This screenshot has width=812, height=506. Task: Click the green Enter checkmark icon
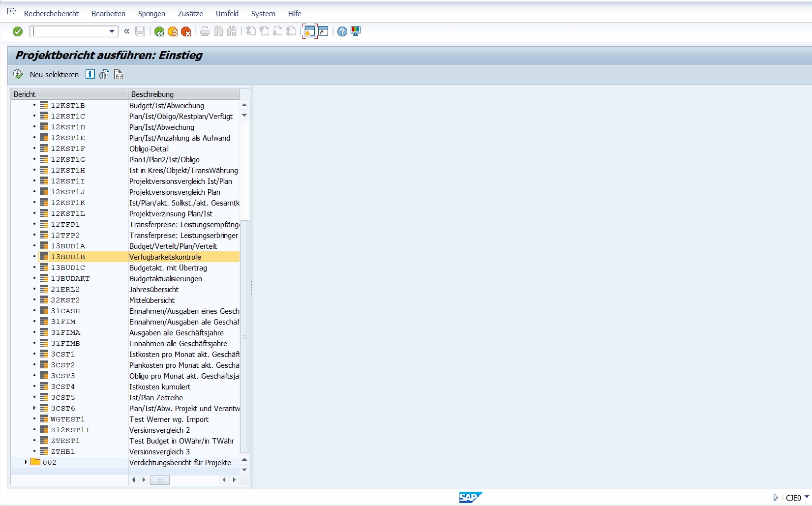pos(18,31)
